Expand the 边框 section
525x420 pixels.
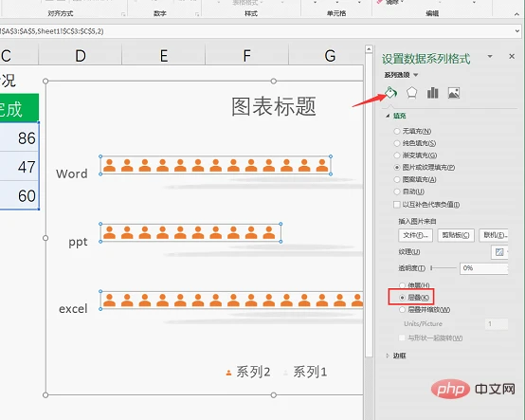coord(388,356)
